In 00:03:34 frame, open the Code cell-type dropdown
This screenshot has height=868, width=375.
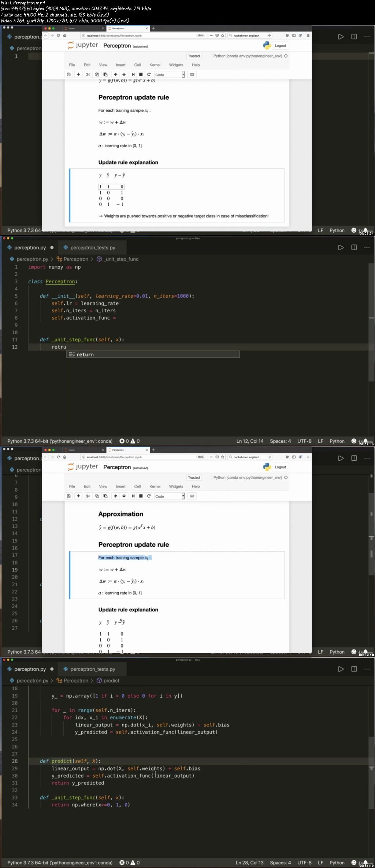pyautogui.click(x=170, y=75)
